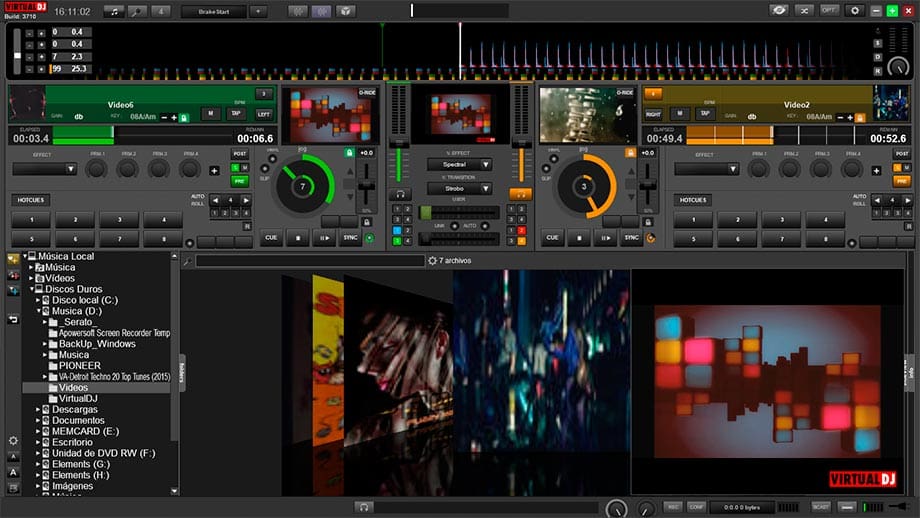Click the headphone cue button in mixer left side
Image resolution: width=920 pixels, height=518 pixels.
click(400, 194)
